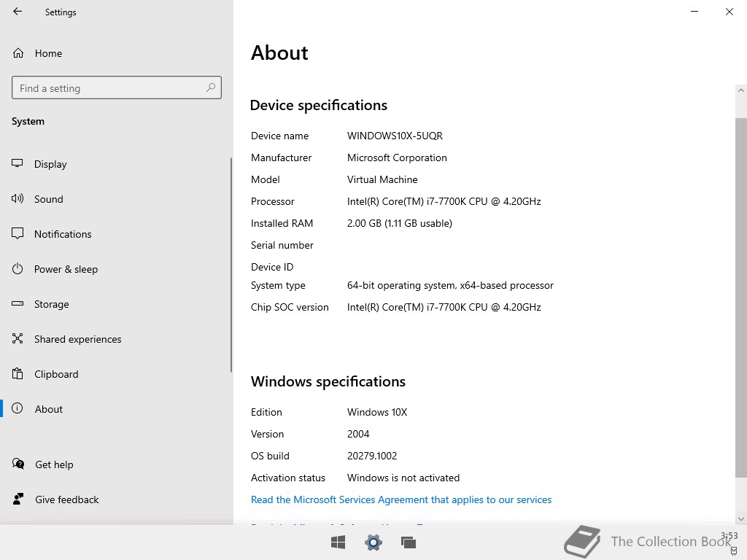
Task: Minimize the Settings window
Action: point(694,12)
